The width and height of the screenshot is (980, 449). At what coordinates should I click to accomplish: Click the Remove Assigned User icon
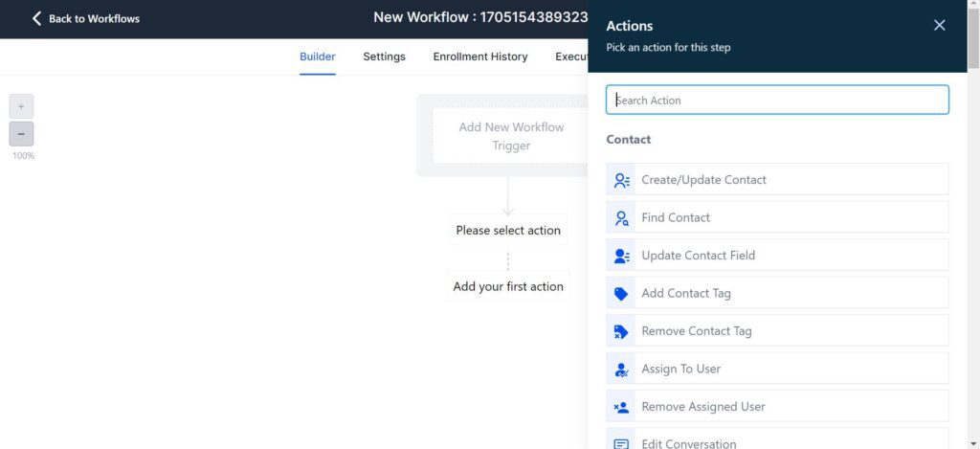pyautogui.click(x=622, y=407)
